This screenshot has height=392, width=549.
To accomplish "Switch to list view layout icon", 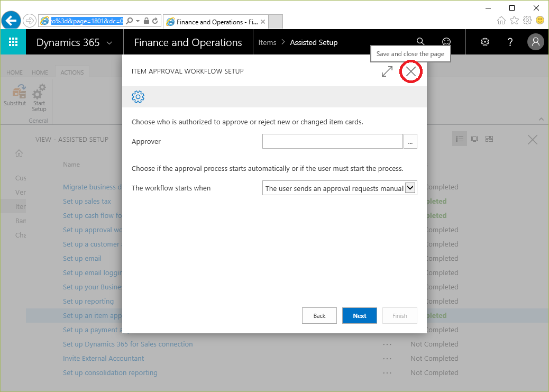I will pyautogui.click(x=460, y=139).
